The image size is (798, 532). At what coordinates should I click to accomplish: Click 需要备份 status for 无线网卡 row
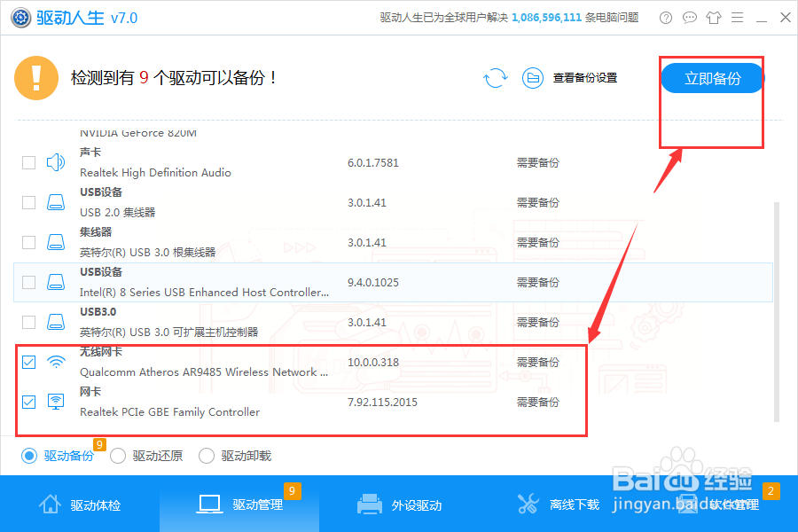(538, 363)
